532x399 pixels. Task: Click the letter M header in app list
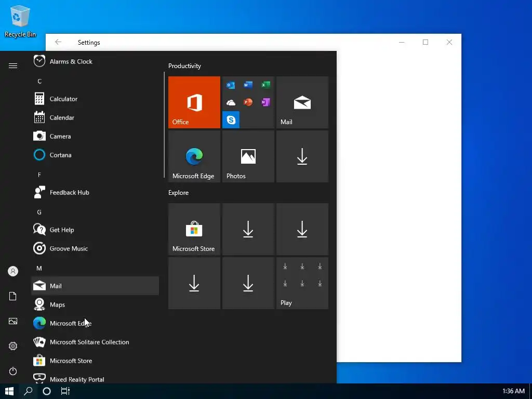[39, 269]
